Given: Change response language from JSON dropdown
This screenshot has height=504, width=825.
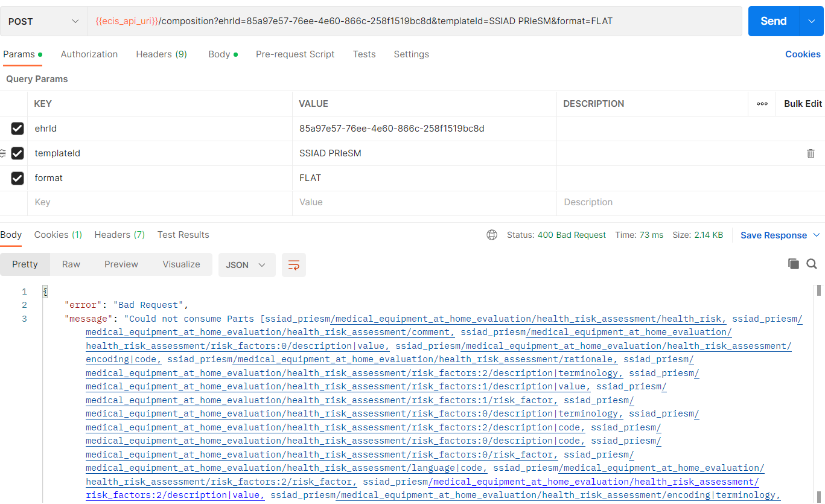Looking at the screenshot, I should tap(246, 264).
